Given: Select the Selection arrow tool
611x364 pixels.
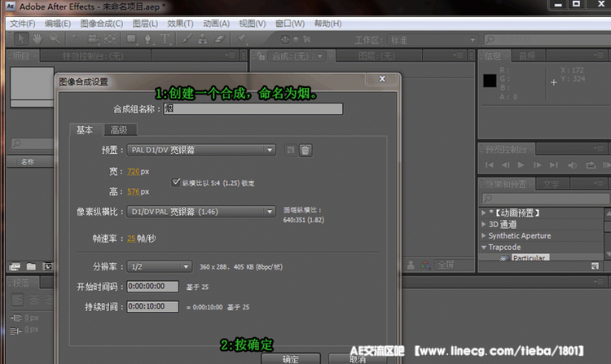Looking at the screenshot, I should (21, 39).
